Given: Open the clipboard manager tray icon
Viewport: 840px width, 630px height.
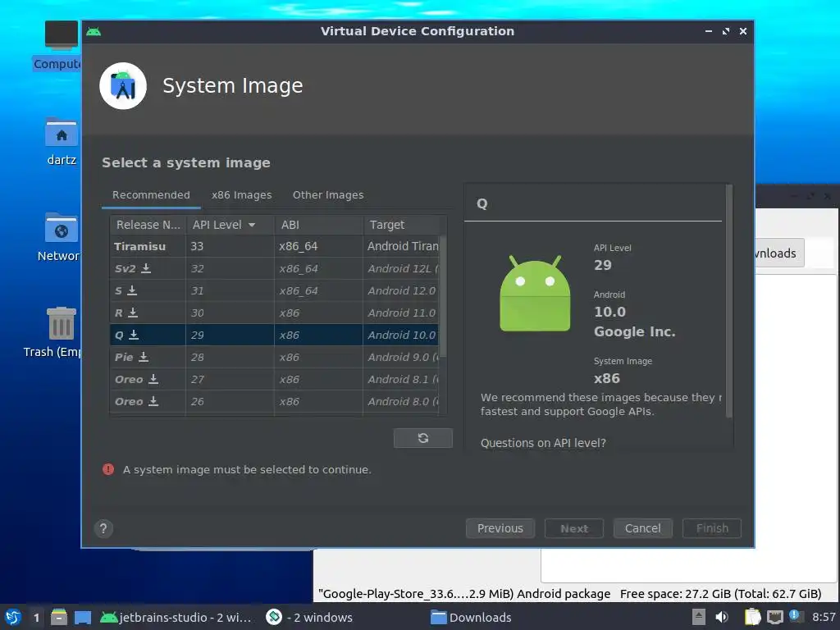Looking at the screenshot, I should [x=752, y=617].
